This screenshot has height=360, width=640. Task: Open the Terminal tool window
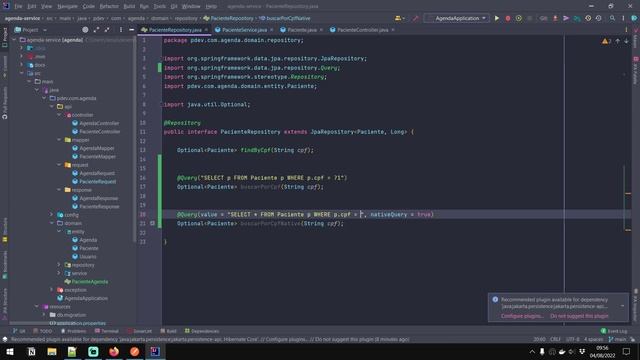pyautogui.click(x=107, y=331)
